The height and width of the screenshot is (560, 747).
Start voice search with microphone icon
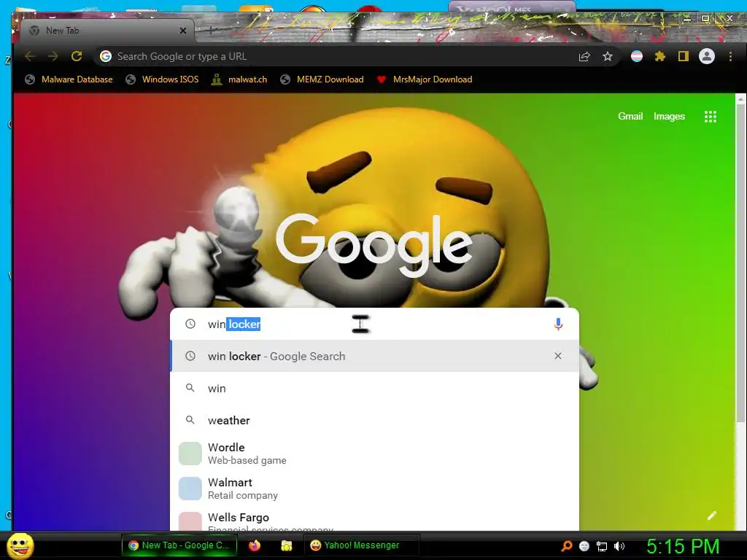point(558,324)
